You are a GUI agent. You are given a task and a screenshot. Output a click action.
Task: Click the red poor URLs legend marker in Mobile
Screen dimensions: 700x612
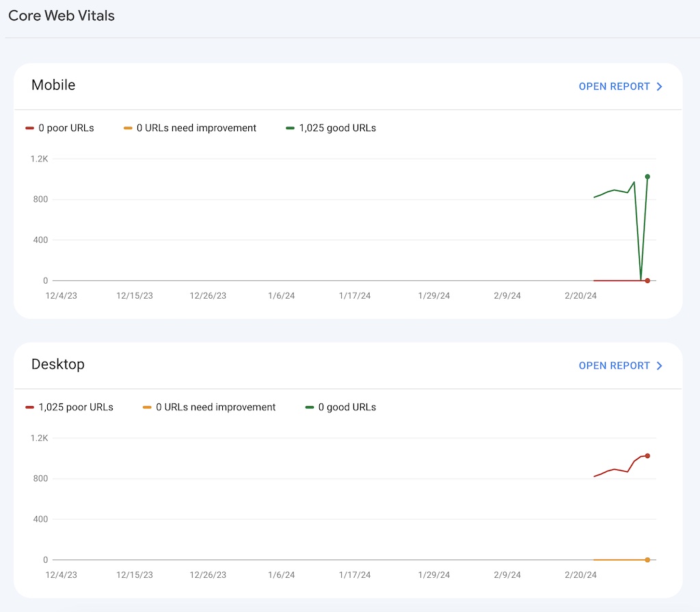coord(29,129)
